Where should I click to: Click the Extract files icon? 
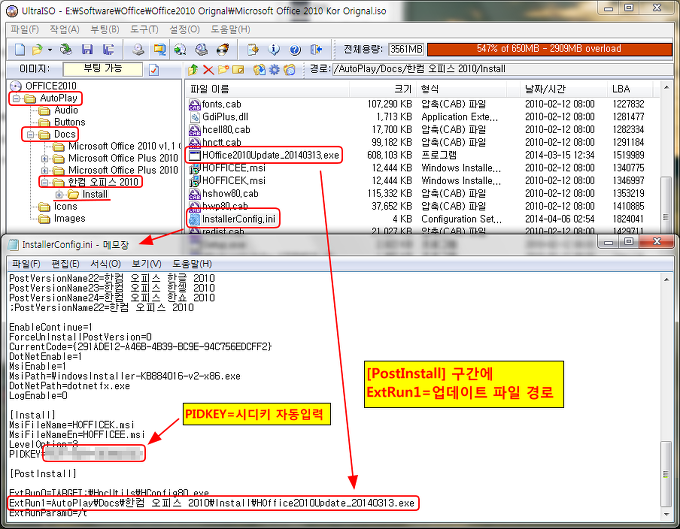[x=259, y=69]
